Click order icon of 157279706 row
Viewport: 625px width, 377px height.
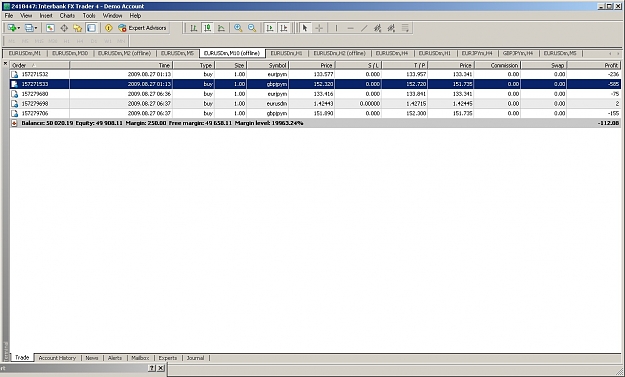pos(15,114)
